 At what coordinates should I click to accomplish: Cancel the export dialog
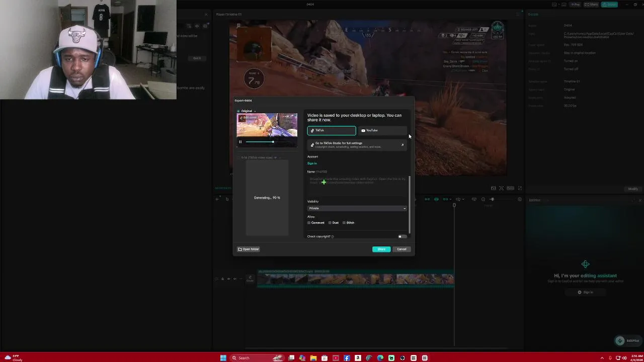coord(401,249)
